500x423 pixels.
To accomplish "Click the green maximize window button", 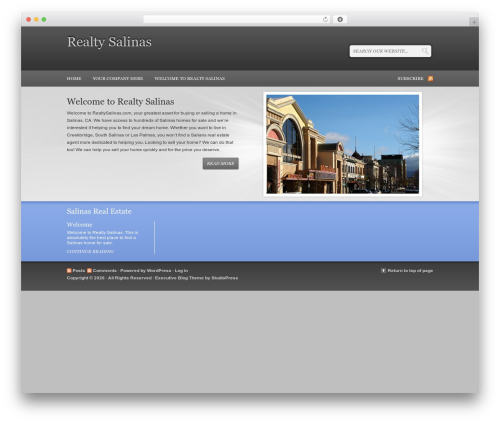I will pos(44,20).
